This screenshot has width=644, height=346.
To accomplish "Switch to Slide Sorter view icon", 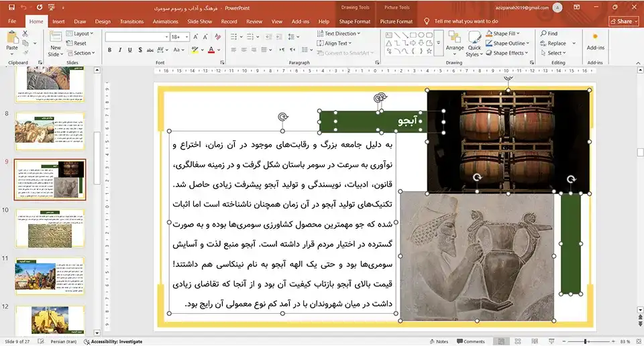I will coord(518,341).
